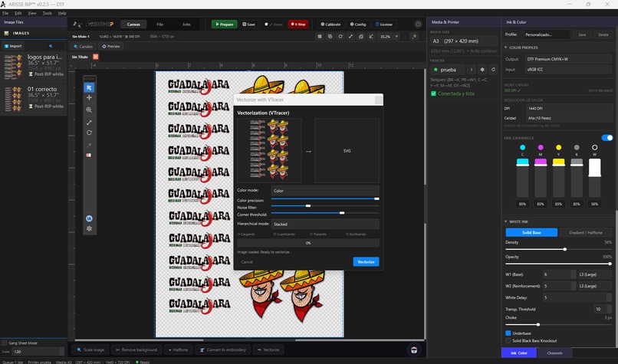Screen dimensions: 618x364
Task: Close the Sin Título canvas tab
Action: point(95,57)
